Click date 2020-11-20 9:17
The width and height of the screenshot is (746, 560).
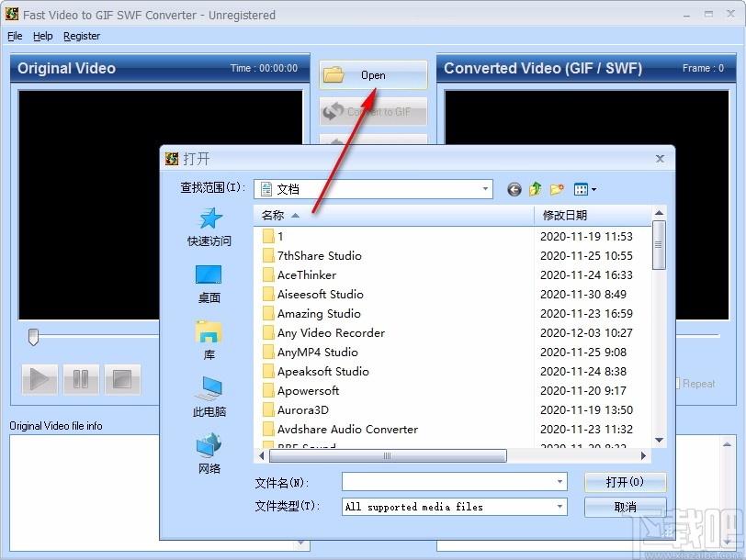coord(583,391)
